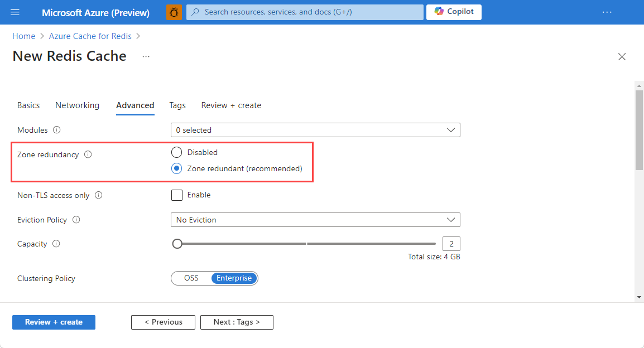Screen dimensions: 644x348
Task: Switch to the Networking tab
Action: coord(77,105)
